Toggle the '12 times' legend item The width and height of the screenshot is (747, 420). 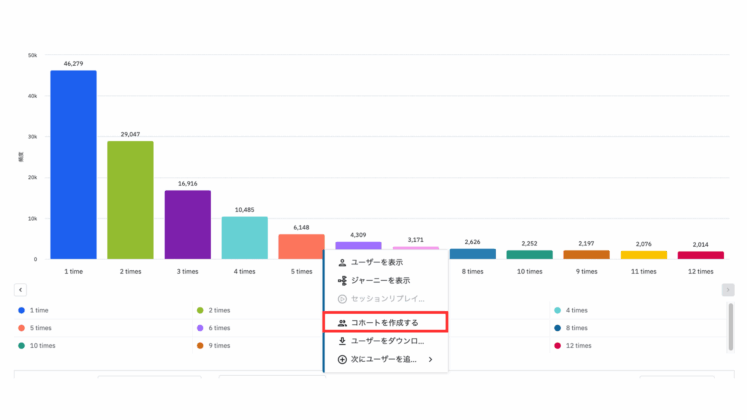(579, 345)
